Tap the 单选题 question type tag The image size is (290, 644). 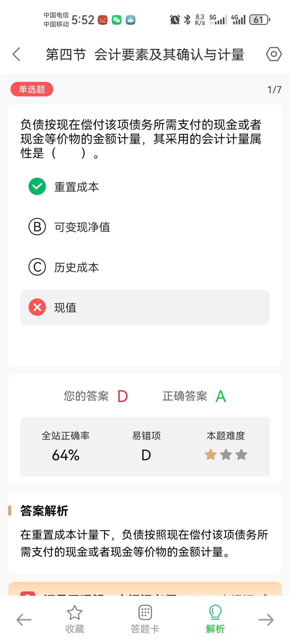(x=32, y=89)
